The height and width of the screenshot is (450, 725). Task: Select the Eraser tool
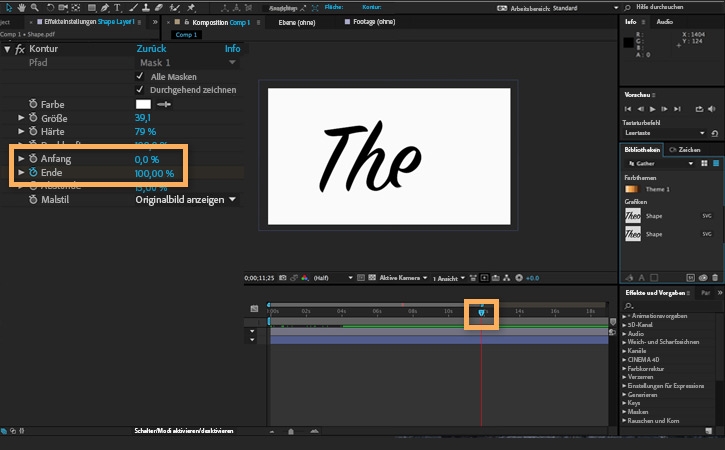[159, 7]
